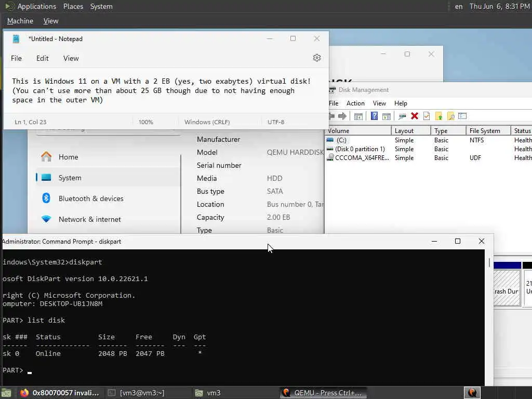Click Disk Management forward arrow
This screenshot has height=399, width=532.
[x=342, y=116]
